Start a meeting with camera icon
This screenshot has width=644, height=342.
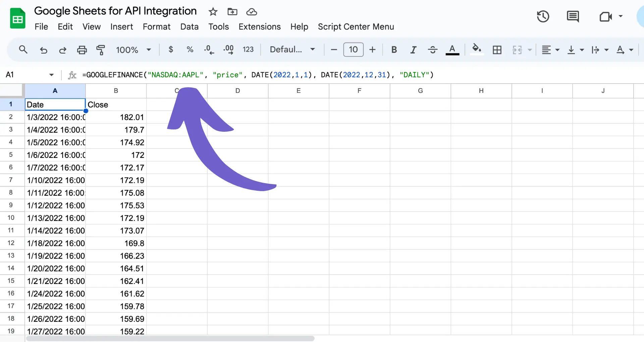605,16
